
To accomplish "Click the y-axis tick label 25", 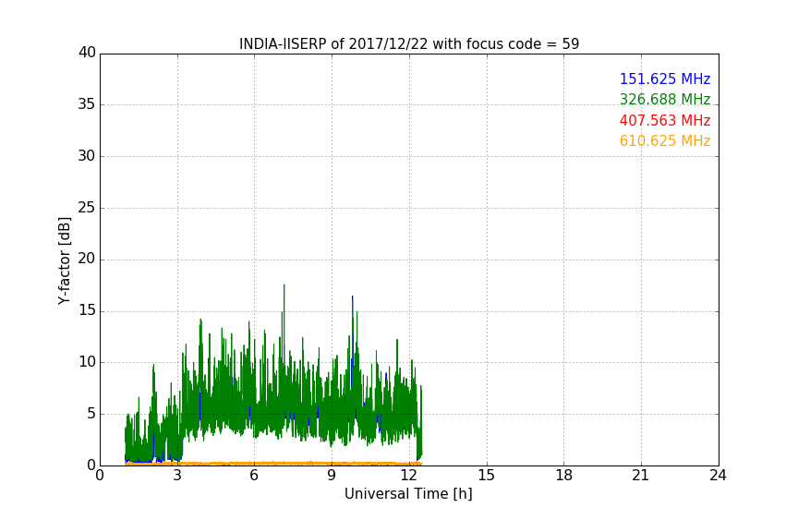I will pyautogui.click(x=87, y=208).
